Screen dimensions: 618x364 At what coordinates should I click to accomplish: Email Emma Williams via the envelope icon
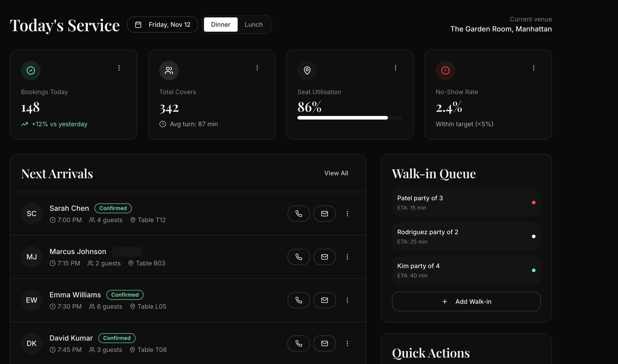click(x=324, y=300)
